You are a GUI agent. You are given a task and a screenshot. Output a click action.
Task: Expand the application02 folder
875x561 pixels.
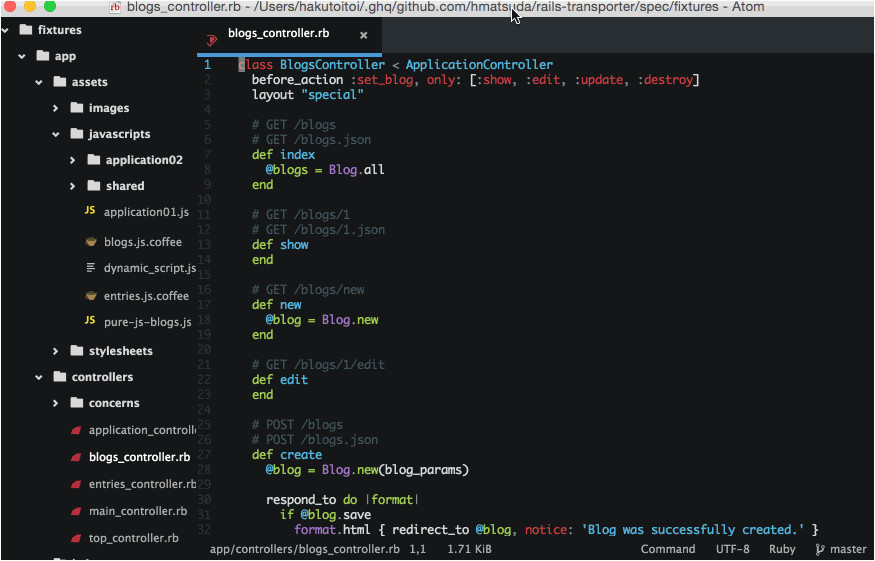tap(73, 160)
